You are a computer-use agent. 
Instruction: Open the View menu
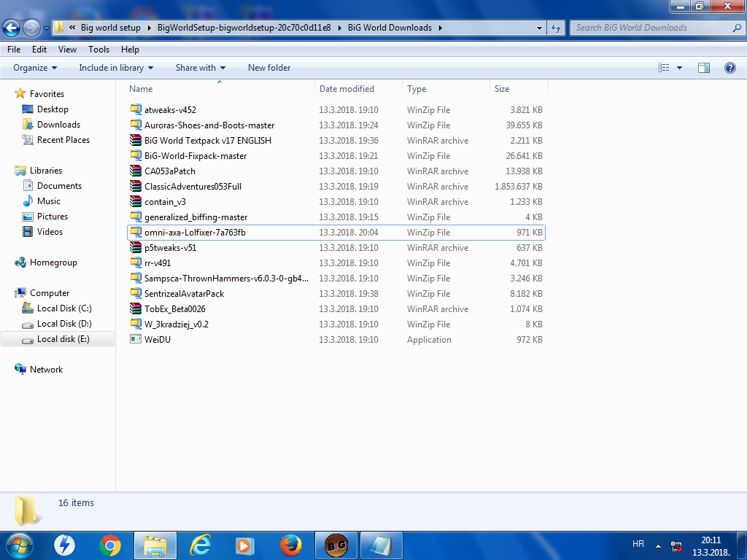coord(67,50)
